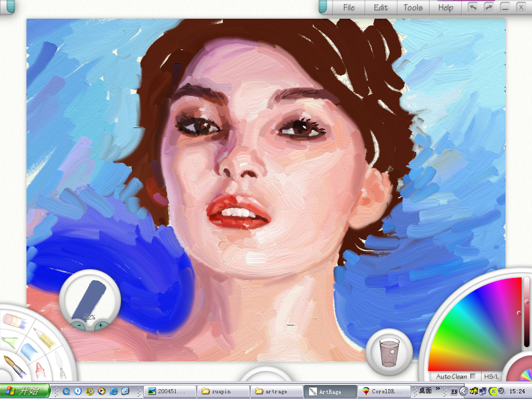Expand hidden tray icons with the arrow
The image size is (532, 399).
pyautogui.click(x=463, y=391)
